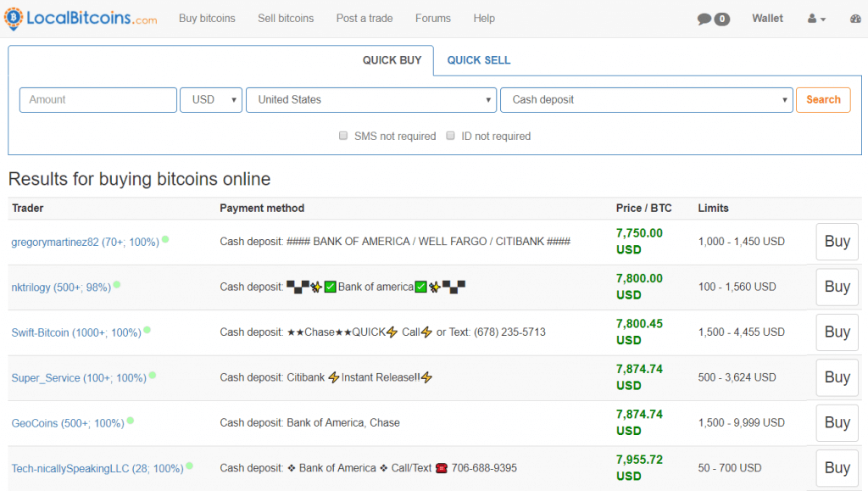The height and width of the screenshot is (491, 868).
Task: Click the dashboard gauge icon
Action: tap(855, 19)
